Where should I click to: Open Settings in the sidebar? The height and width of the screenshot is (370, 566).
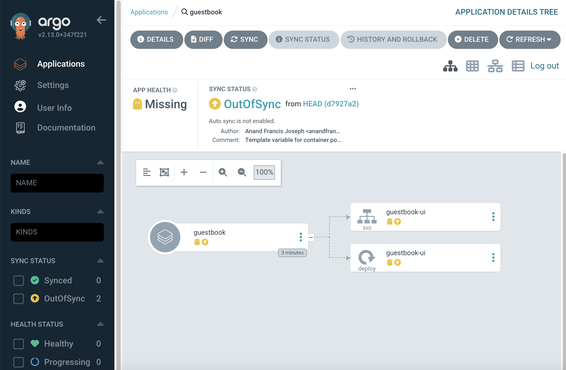pos(53,85)
